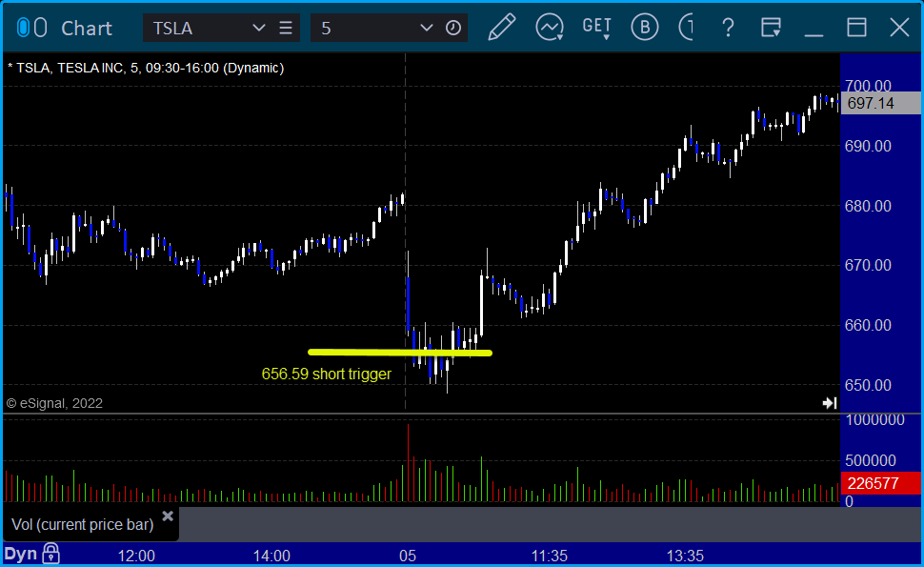This screenshot has width=924, height=567.
Task: Click the partially visible circled T icon
Action: [x=685, y=27]
